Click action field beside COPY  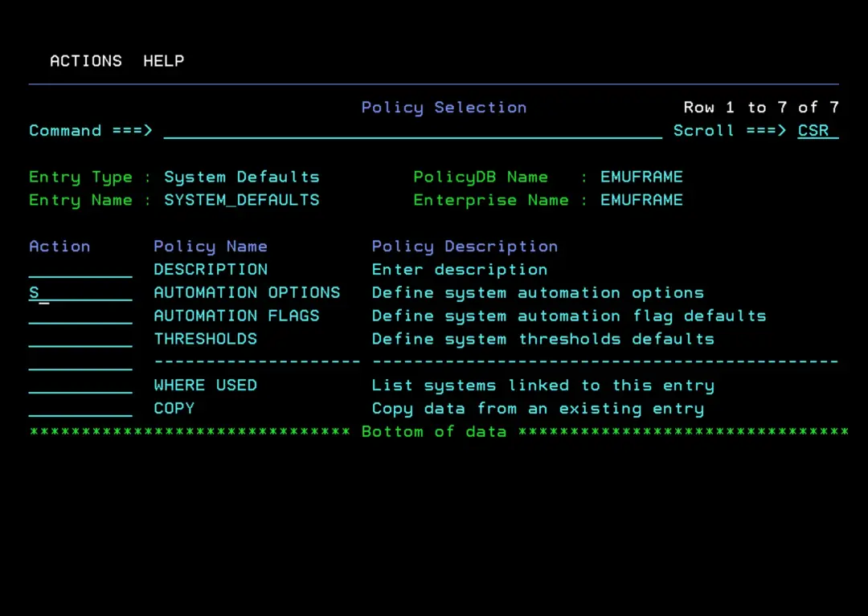point(80,409)
